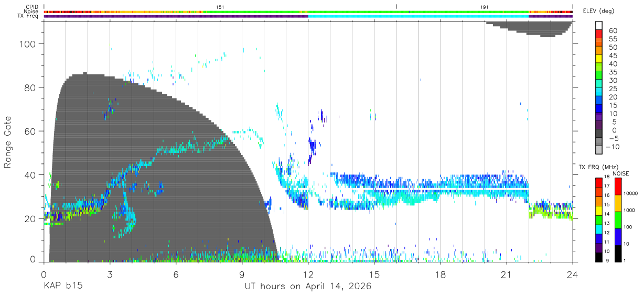
Task: Click the 18 hour tick on UT axis
Action: [441, 274]
